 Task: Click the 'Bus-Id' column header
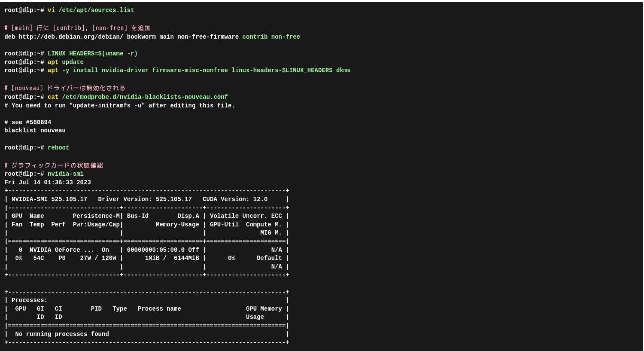pos(138,216)
